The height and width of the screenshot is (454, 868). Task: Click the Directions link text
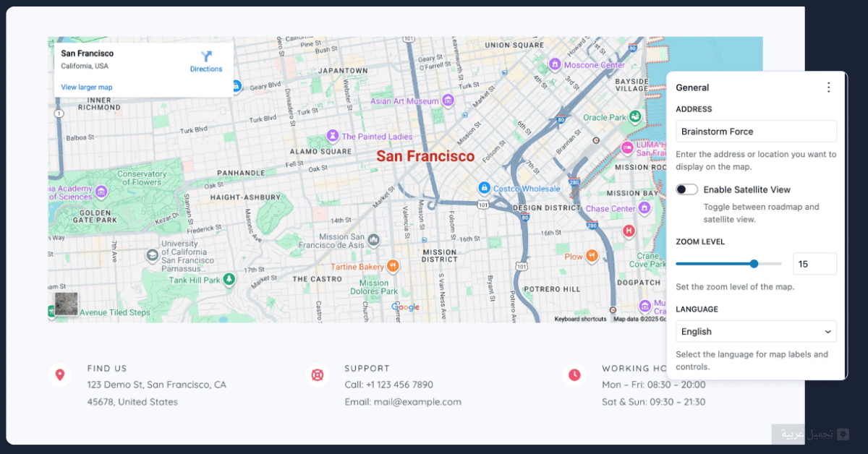pos(206,69)
